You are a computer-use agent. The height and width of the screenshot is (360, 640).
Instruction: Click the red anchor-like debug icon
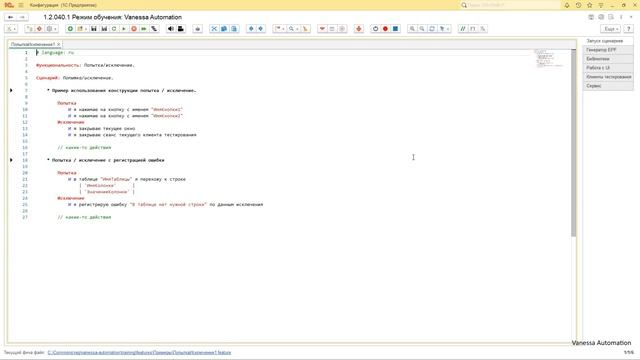[x=359, y=29]
